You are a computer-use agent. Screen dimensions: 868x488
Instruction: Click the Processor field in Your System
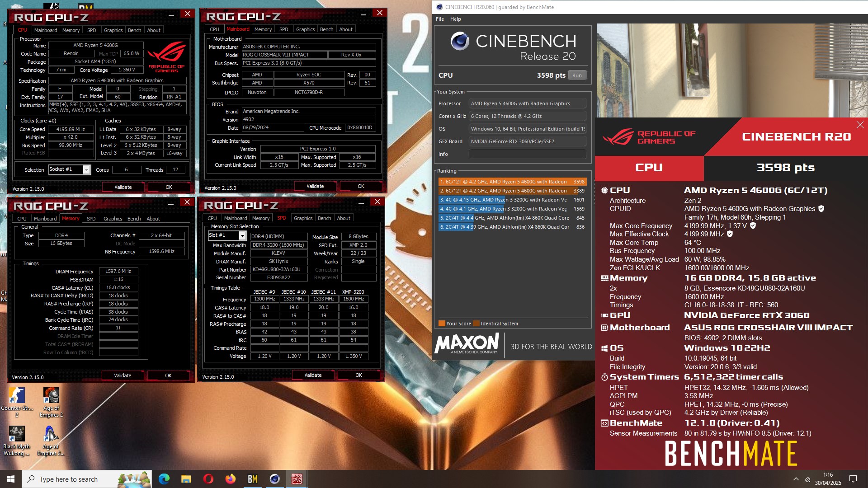527,103
